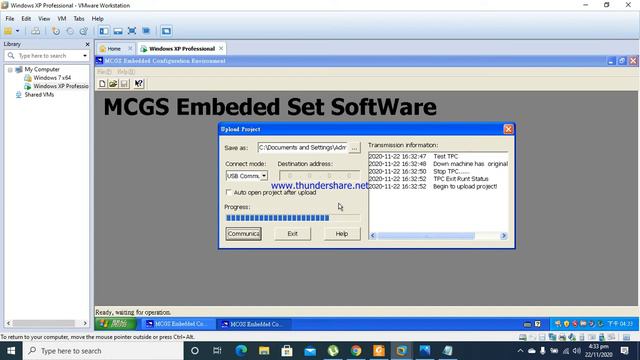The width and height of the screenshot is (640, 360).
Task: Activate first MCGS Embedded XP taskbar item
Action: click(x=178, y=324)
